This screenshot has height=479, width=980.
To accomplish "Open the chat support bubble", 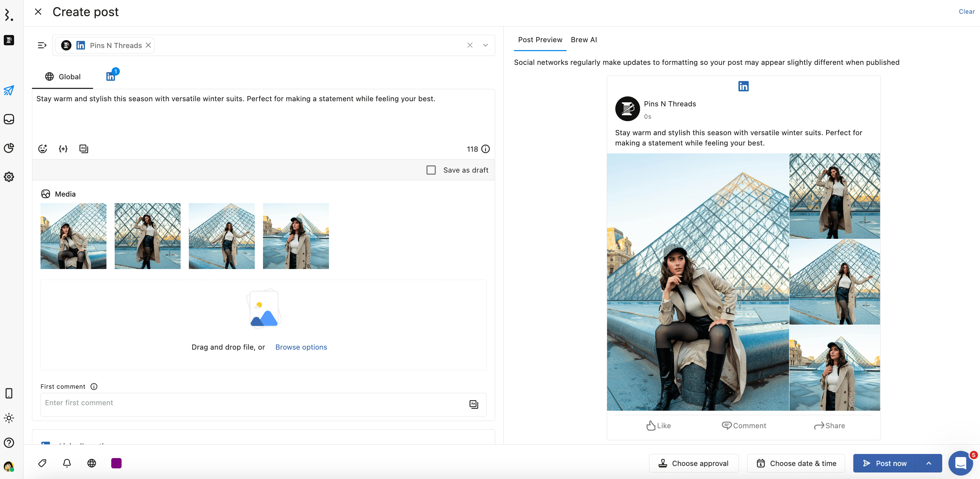I will pos(960,463).
